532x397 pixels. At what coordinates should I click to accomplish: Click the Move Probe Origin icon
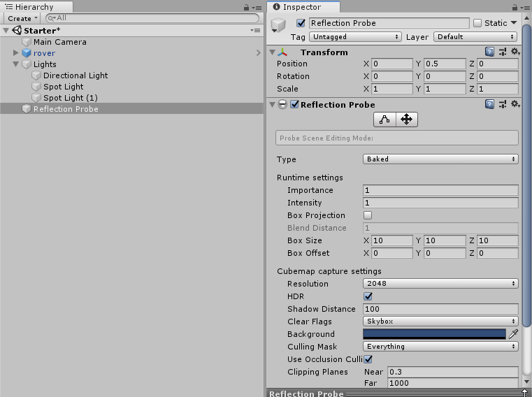tap(406, 120)
